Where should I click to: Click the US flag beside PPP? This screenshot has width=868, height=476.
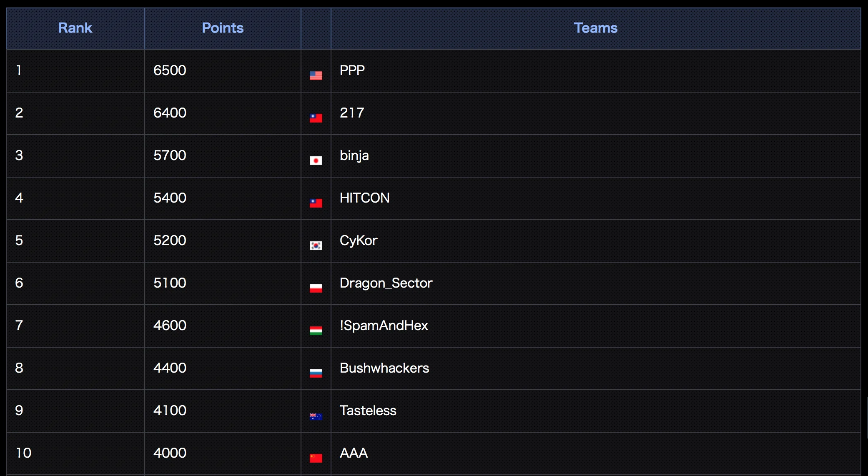click(316, 75)
